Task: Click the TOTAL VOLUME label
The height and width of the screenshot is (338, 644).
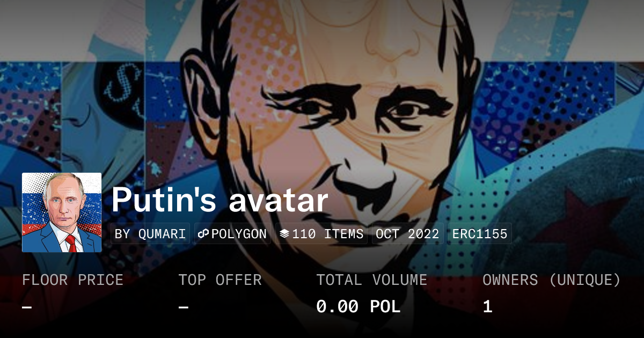Action: pos(372,280)
